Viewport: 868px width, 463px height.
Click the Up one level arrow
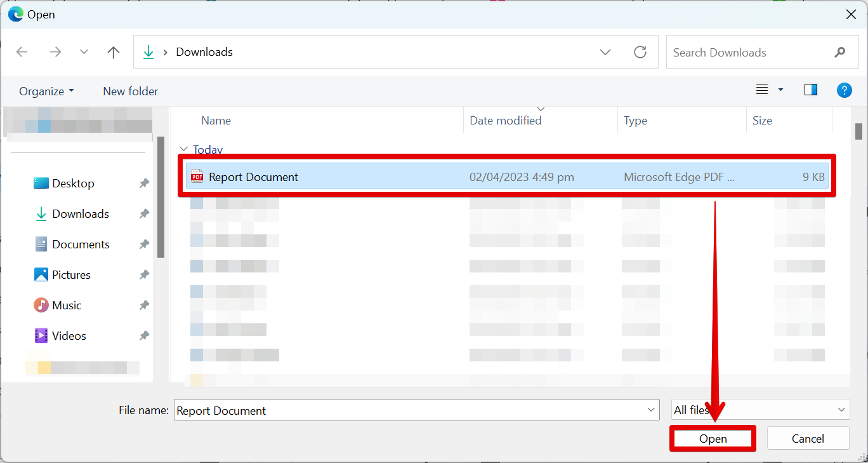click(114, 52)
